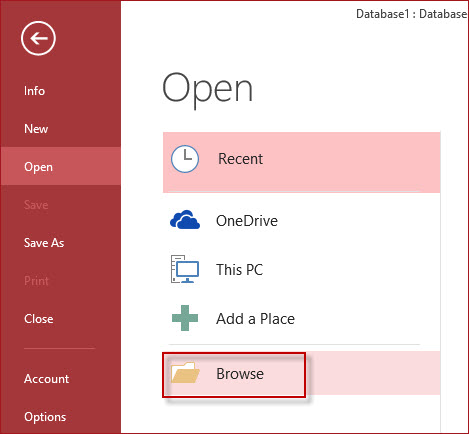The width and height of the screenshot is (469, 434).
Task: Select the Add a Place label
Action: (x=255, y=319)
